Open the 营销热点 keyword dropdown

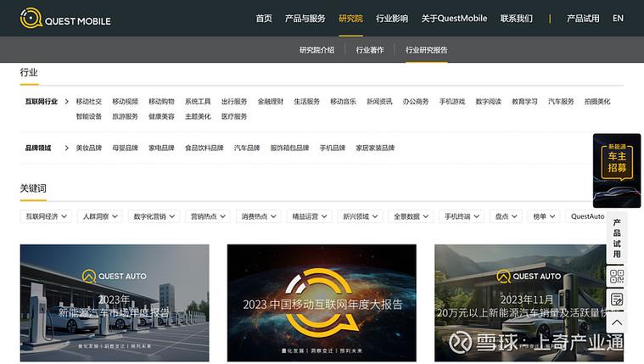[x=207, y=216]
